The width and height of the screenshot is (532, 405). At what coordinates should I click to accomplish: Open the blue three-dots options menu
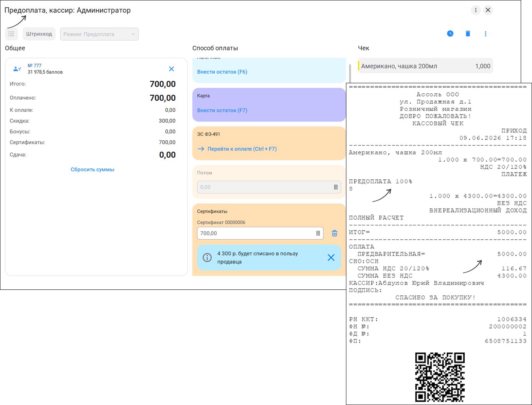point(485,34)
